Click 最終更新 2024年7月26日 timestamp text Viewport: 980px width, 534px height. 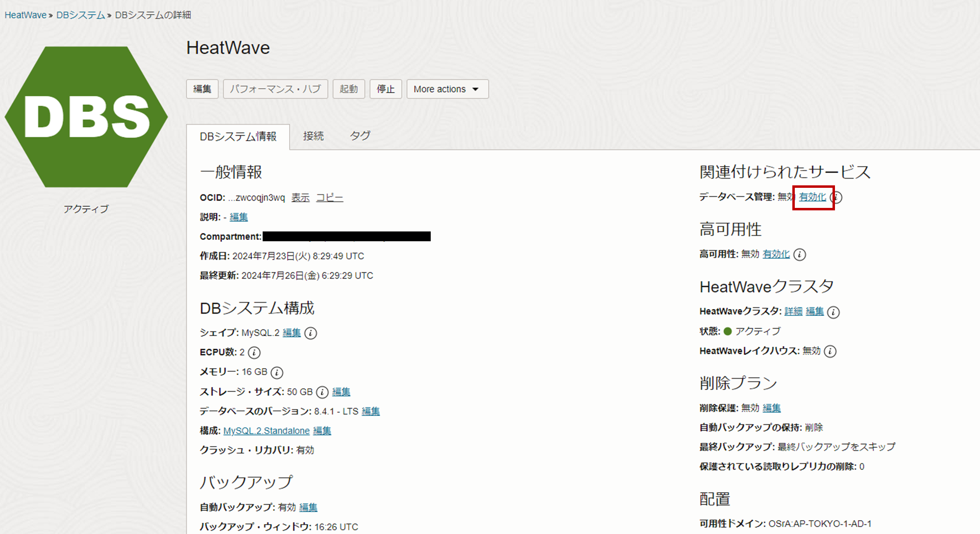coord(307,276)
